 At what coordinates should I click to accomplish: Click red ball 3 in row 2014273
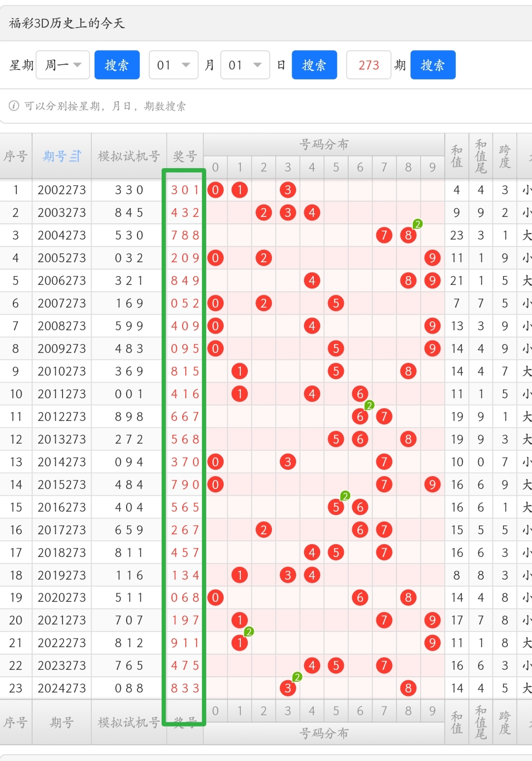[288, 462]
